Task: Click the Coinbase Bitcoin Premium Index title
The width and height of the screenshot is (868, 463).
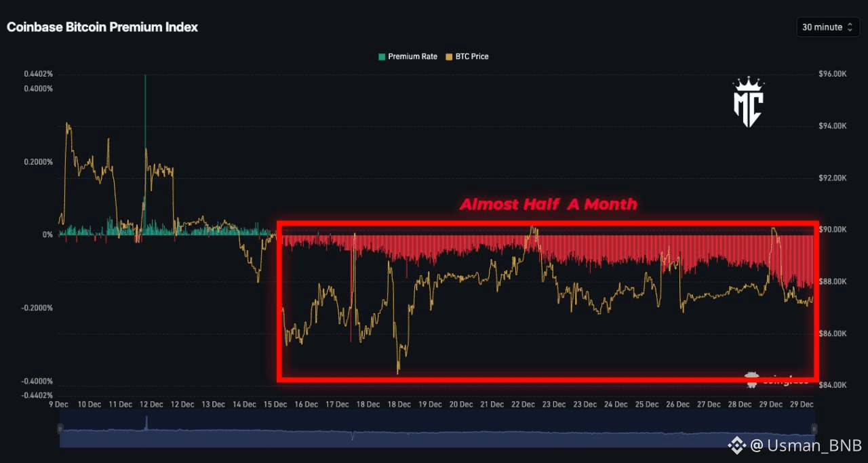Action: coord(102,27)
